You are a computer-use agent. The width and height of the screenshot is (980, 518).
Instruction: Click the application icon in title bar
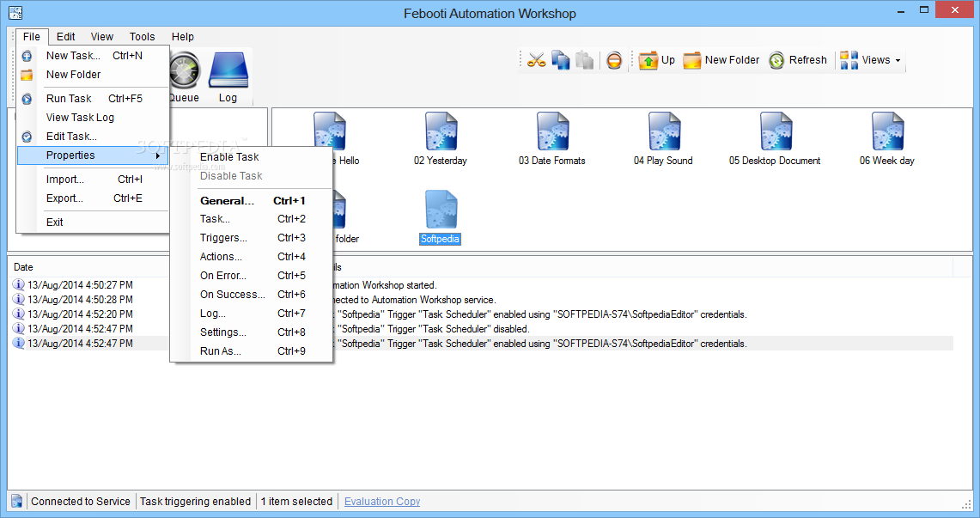pyautogui.click(x=15, y=13)
